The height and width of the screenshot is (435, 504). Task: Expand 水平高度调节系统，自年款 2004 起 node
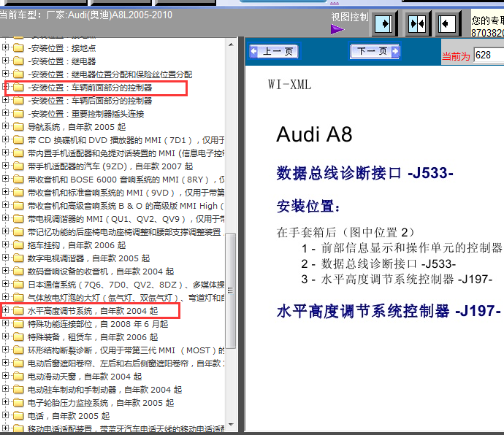[5, 310]
